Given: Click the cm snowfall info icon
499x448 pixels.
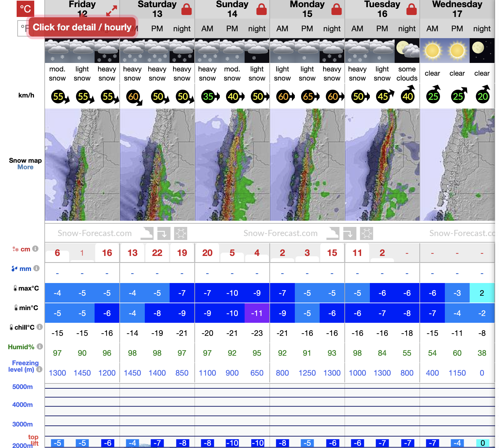Looking at the screenshot, I should 36,249.
